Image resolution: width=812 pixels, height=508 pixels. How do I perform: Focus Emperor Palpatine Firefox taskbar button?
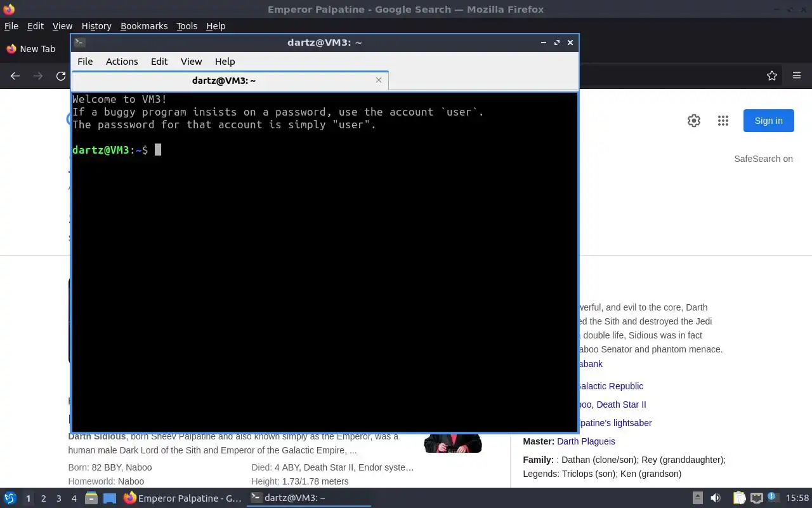pyautogui.click(x=183, y=498)
